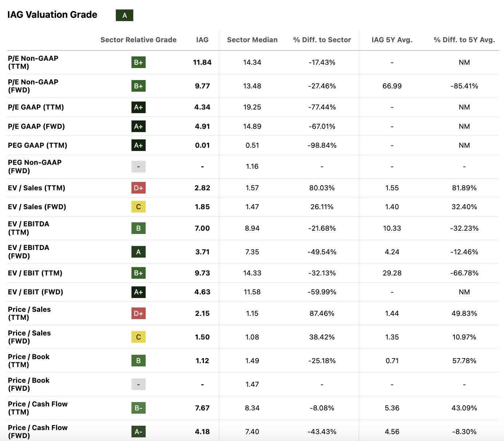This screenshot has width=504, height=441.
Task: Click the IAG value 7.67
Action: 202,408
